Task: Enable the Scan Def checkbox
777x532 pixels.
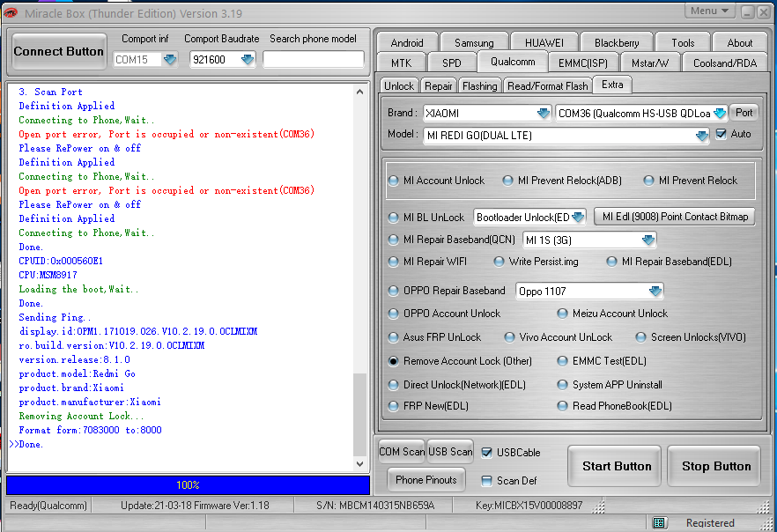Action: click(x=486, y=481)
